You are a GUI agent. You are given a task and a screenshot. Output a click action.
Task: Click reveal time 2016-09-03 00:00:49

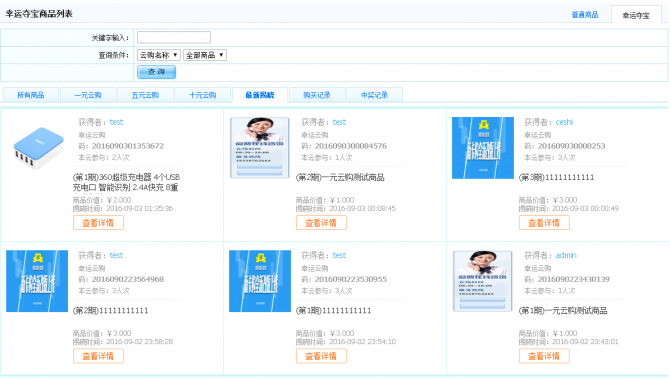point(585,209)
